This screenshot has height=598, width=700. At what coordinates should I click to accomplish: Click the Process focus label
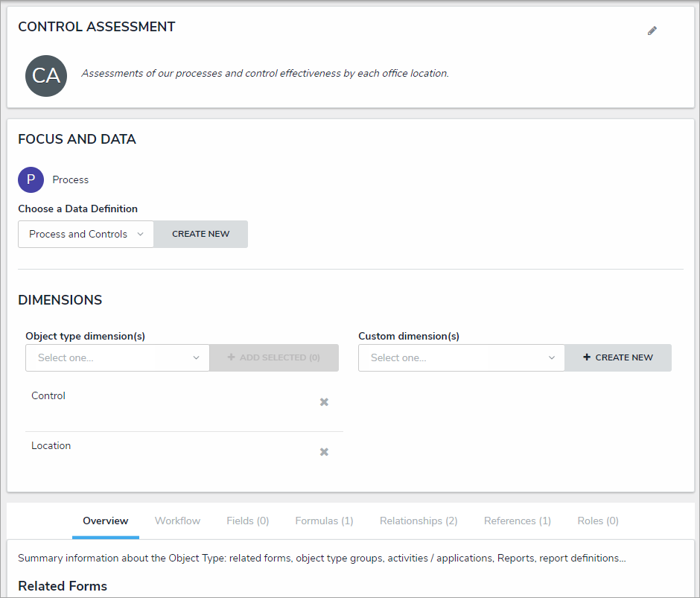(x=71, y=179)
